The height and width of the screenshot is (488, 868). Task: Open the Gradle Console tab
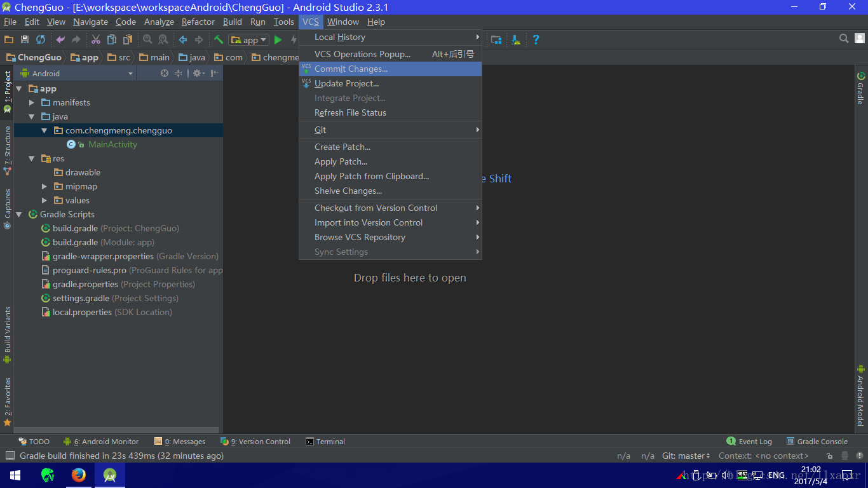(817, 442)
